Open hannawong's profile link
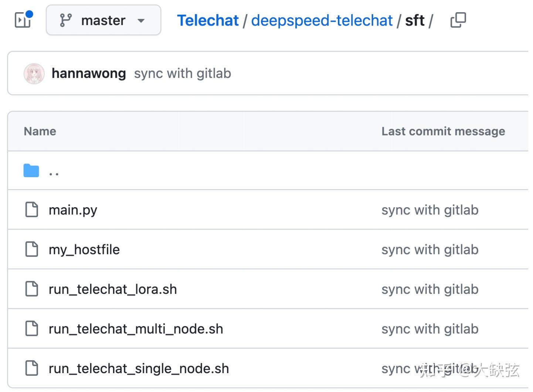Image resolution: width=533 pixels, height=392 pixels. pos(89,74)
